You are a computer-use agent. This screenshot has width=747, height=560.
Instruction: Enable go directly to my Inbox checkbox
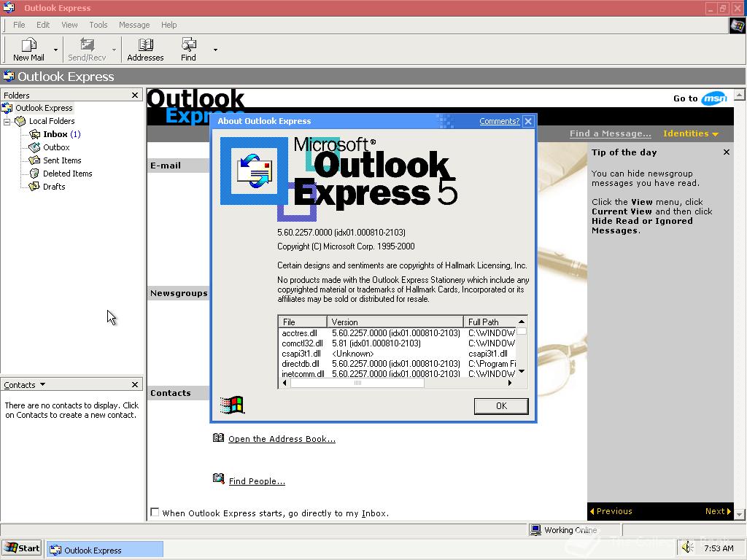click(155, 512)
